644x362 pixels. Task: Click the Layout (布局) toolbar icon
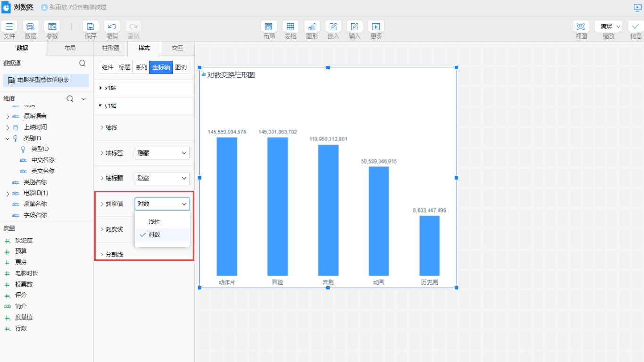click(269, 26)
